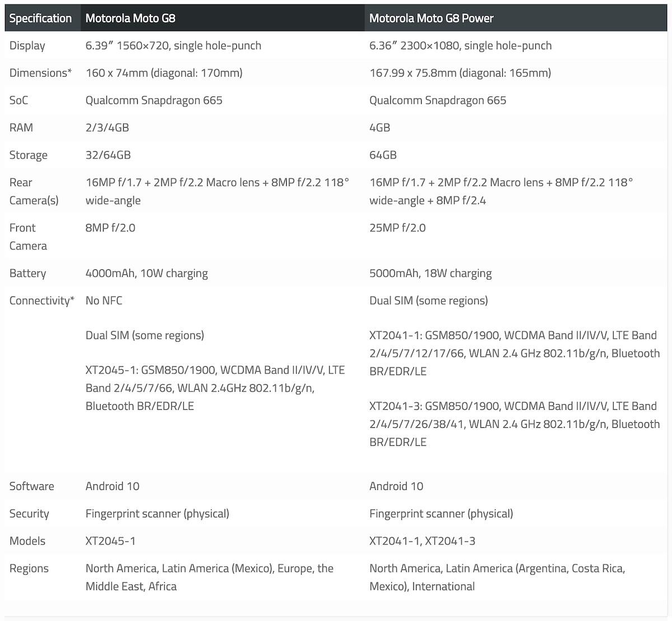
Task: Click the Regions row label
Action: point(29,568)
